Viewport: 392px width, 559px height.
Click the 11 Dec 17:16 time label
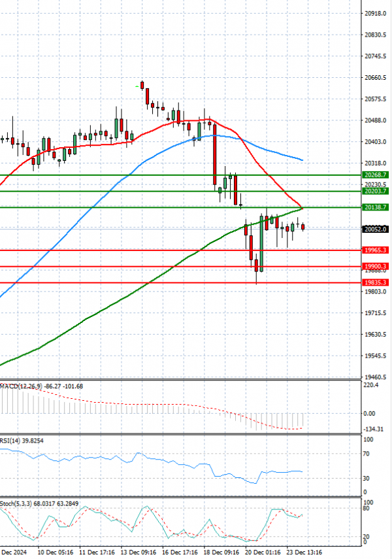(97, 552)
